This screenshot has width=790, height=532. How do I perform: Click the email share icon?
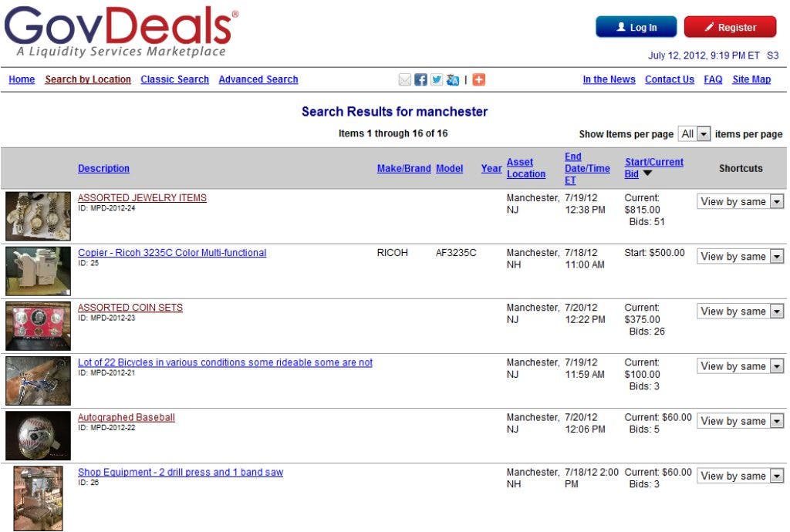pos(404,79)
